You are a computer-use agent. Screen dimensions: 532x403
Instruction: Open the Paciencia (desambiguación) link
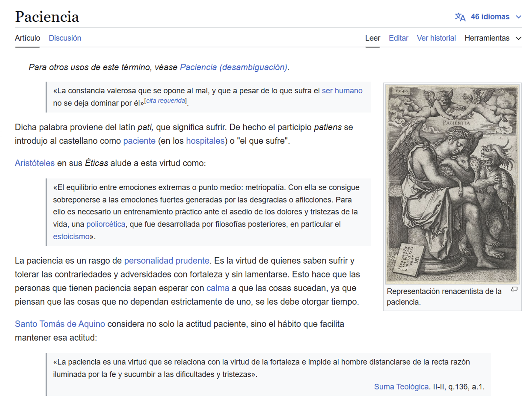233,67
